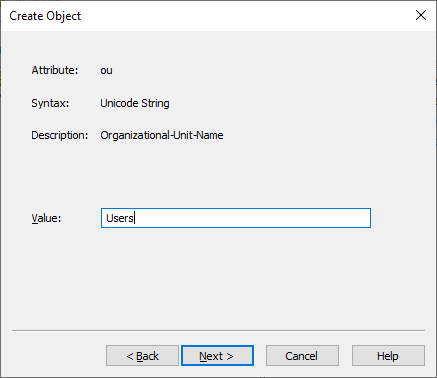Go to the next step with Next >
The height and width of the screenshot is (378, 437).
pyautogui.click(x=217, y=356)
